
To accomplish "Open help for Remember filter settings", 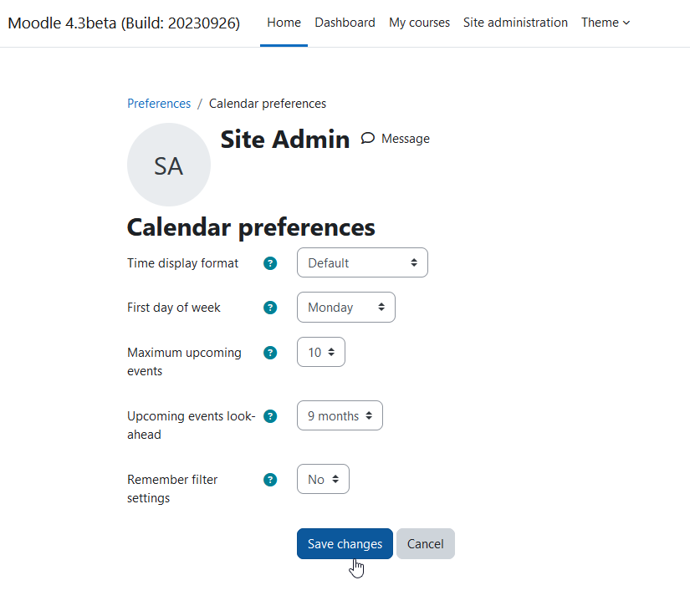I will coord(270,480).
